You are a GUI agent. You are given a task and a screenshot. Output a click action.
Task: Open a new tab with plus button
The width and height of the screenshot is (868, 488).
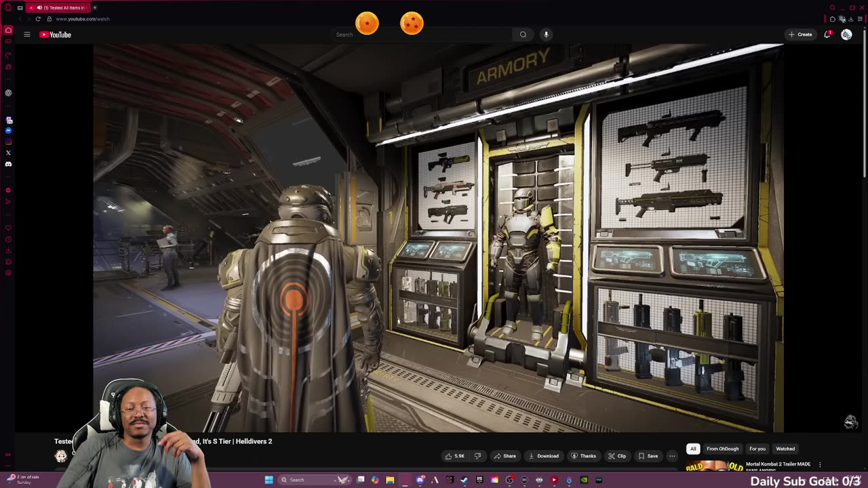coord(95,7)
